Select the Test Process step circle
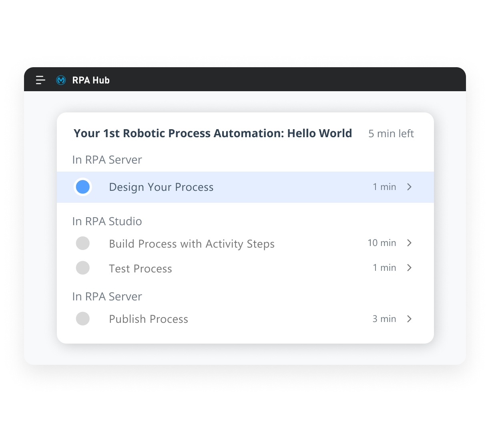 pos(83,268)
